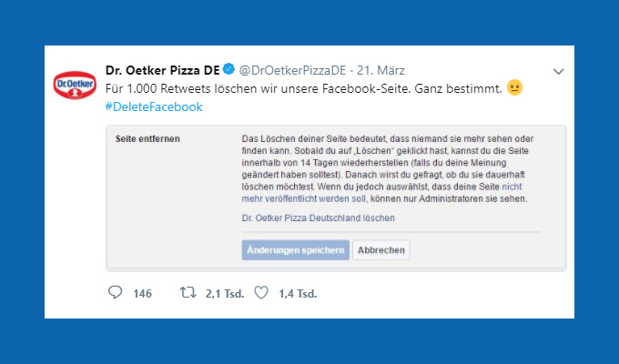Click the Änderungen speichern button
Screen dimensions: 619x364
(295, 250)
